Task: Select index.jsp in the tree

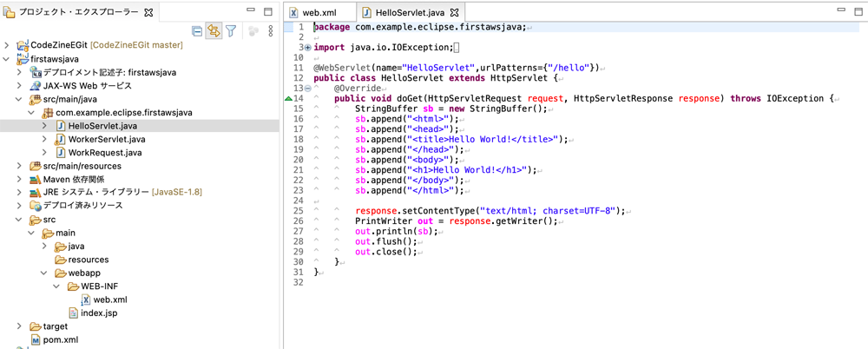Action: coord(99,313)
